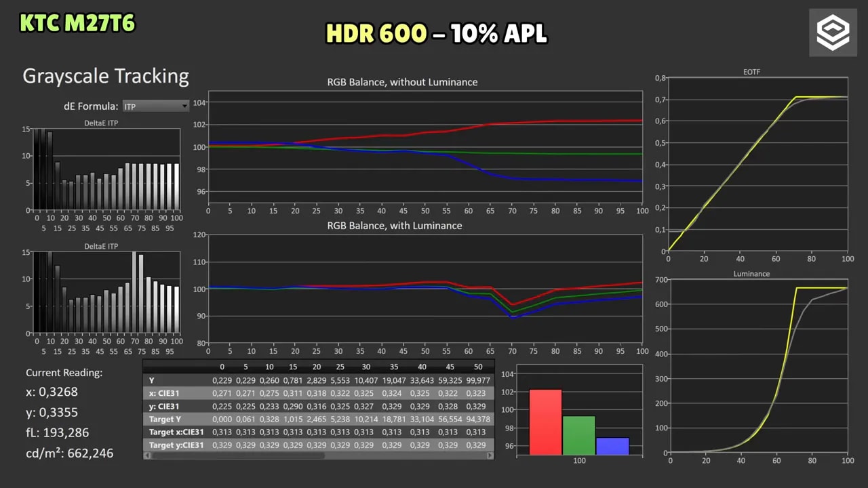The width and height of the screenshot is (868, 488).
Task: Click the table scrollbar's right arrow
Action: coord(491,456)
